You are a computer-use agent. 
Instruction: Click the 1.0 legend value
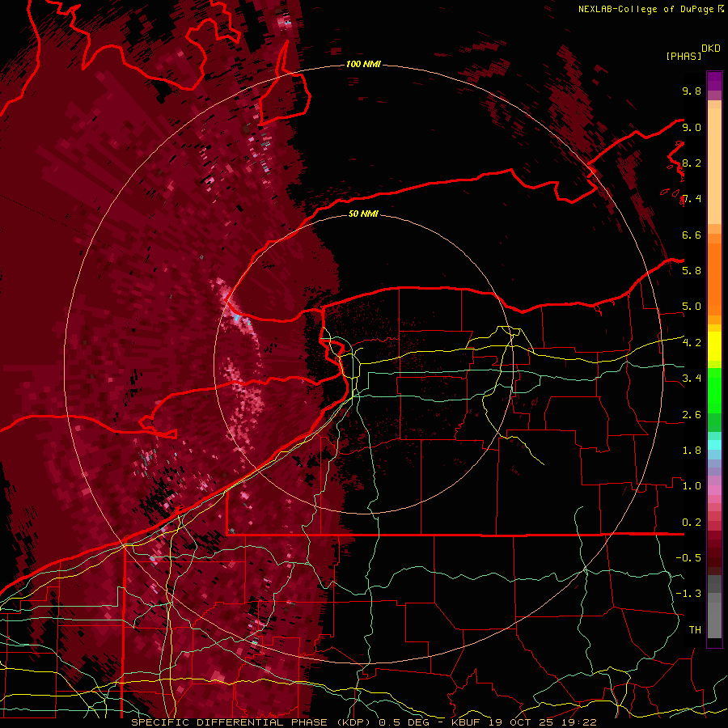[692, 486]
